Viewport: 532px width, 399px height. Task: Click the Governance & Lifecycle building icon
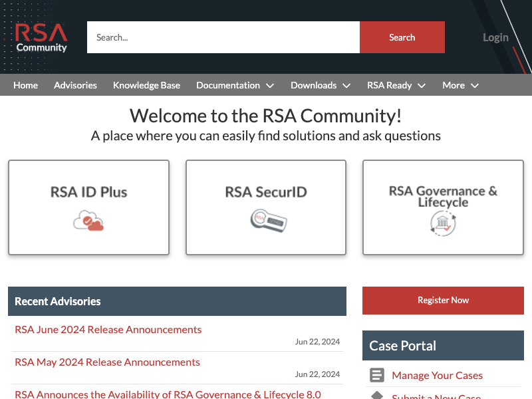[x=443, y=223]
